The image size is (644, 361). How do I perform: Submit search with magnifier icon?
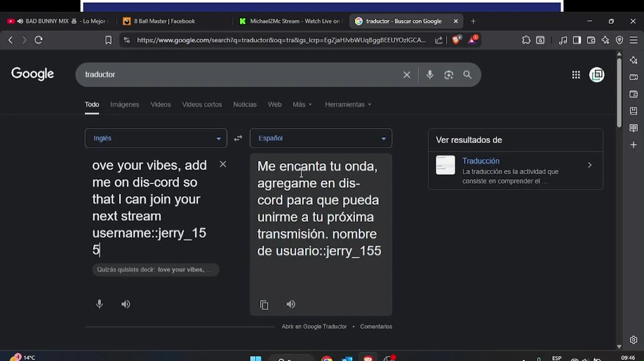(467, 75)
